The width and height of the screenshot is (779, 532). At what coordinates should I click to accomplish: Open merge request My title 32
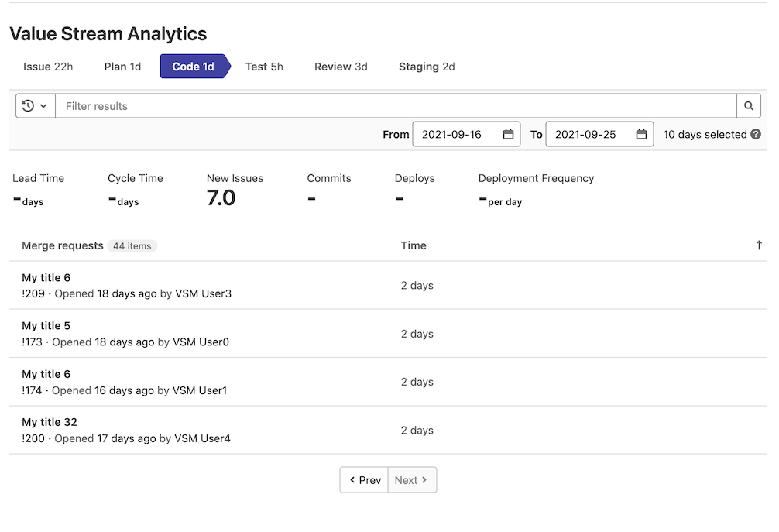point(50,422)
